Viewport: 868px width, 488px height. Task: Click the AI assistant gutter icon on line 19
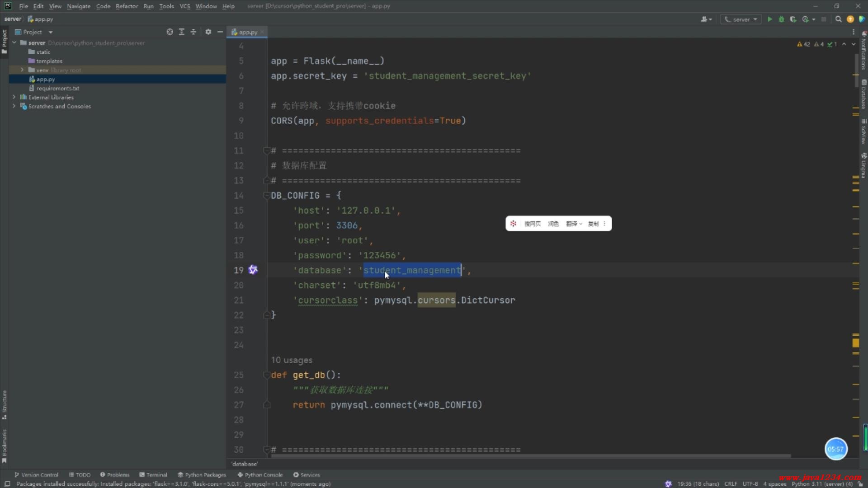253,270
